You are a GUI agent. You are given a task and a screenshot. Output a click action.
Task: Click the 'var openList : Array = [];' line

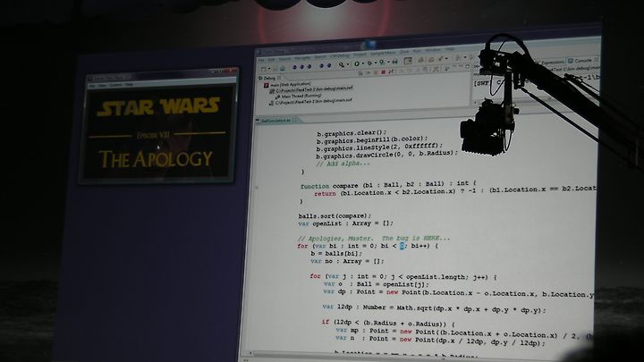pos(345,223)
